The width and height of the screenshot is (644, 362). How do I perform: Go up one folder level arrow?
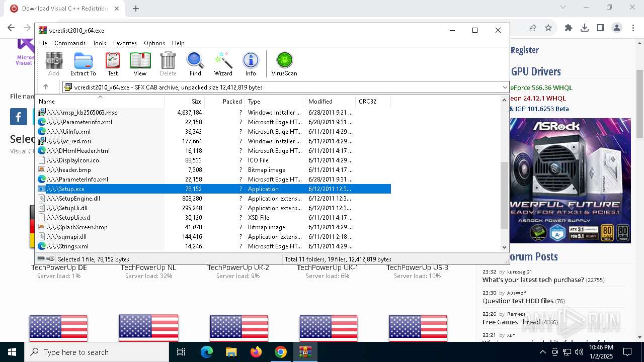(x=46, y=87)
